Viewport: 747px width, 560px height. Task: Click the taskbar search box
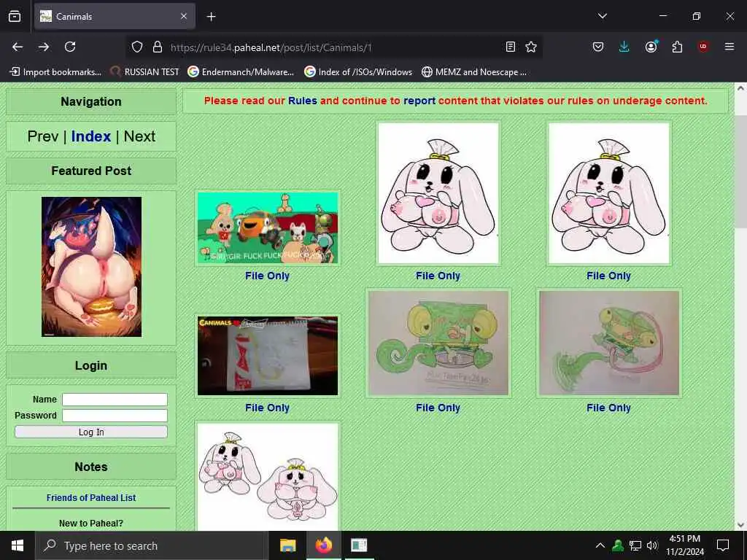[152, 545]
